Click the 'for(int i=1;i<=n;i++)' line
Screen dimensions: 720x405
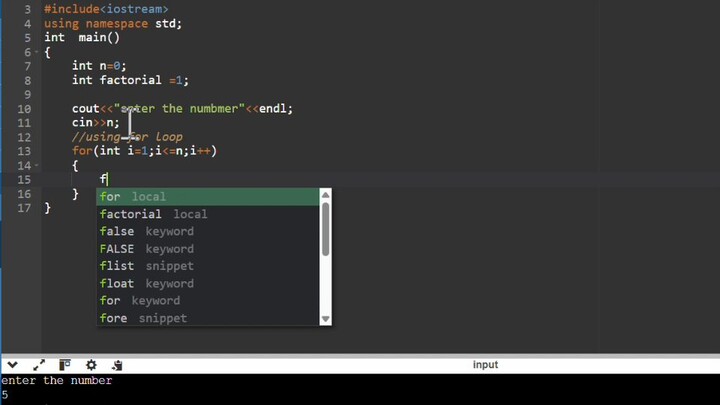point(144,151)
